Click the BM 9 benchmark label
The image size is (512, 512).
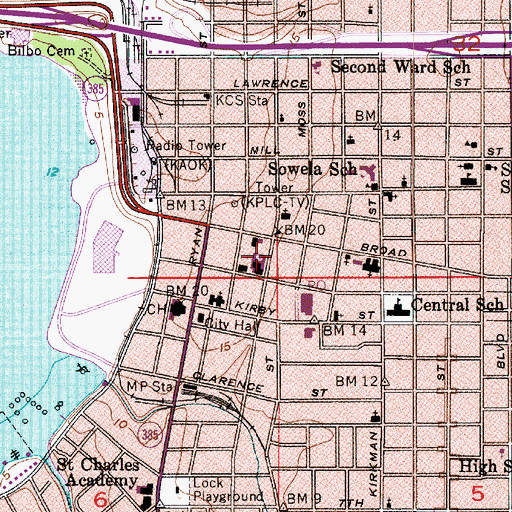304,498
